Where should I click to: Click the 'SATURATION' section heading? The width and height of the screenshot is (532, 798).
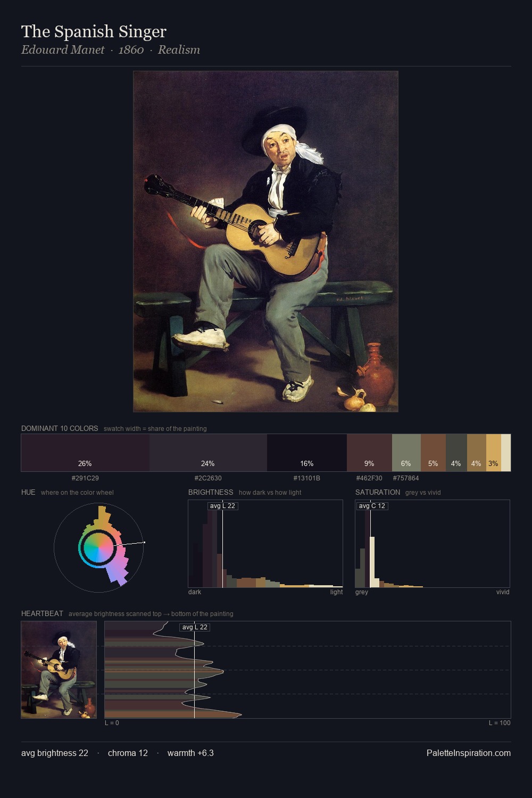(x=378, y=492)
